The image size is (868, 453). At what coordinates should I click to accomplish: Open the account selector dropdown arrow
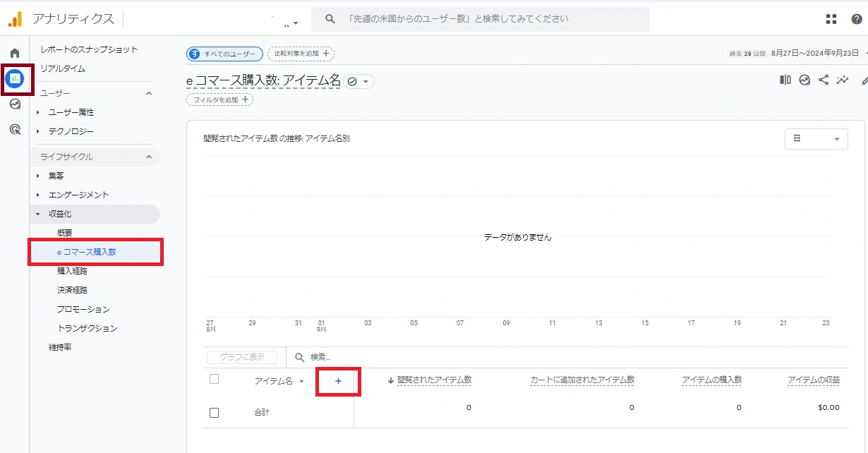pos(296,23)
